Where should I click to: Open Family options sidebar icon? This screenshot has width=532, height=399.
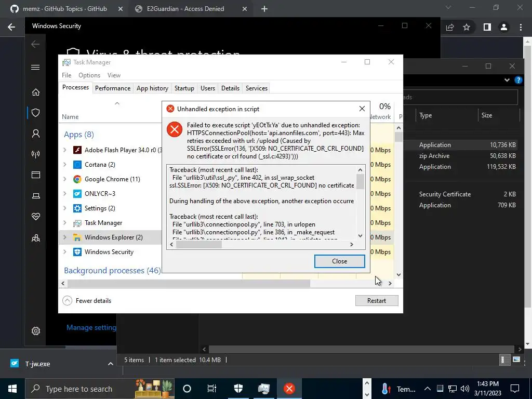tap(36, 238)
